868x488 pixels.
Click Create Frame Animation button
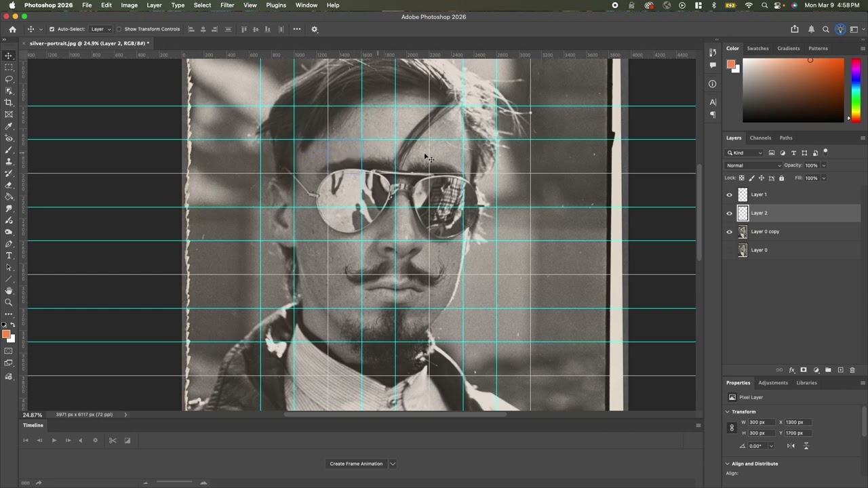point(356,464)
